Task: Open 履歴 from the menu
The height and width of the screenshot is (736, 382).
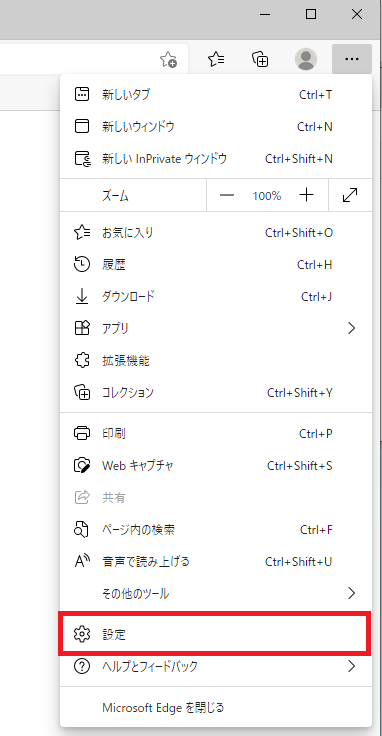Action: pyautogui.click(x=216, y=265)
